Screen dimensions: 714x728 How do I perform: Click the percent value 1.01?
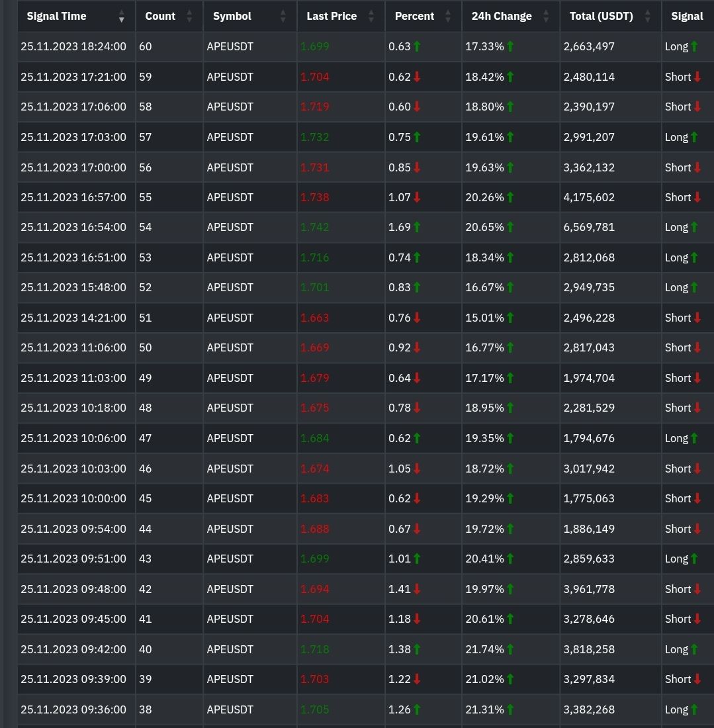coord(399,559)
